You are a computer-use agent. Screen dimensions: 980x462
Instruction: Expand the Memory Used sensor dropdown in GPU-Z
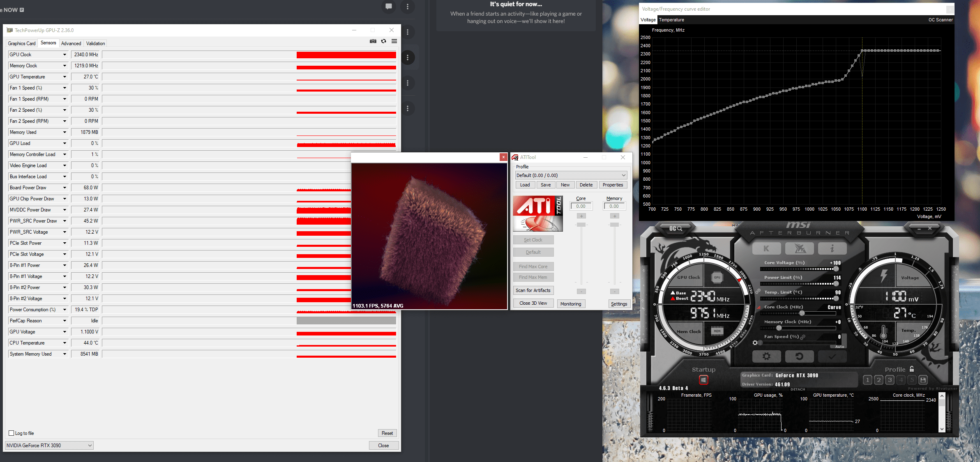(x=65, y=132)
